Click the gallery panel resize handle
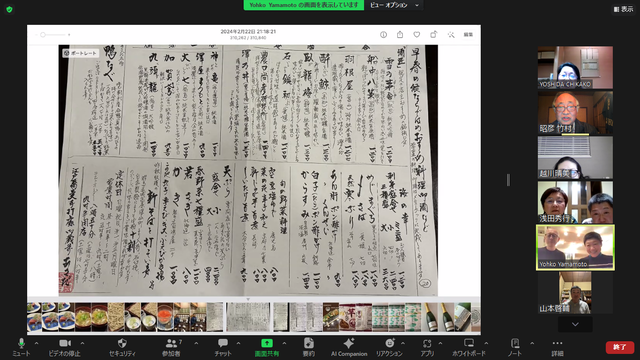The image size is (640, 360). point(508,180)
